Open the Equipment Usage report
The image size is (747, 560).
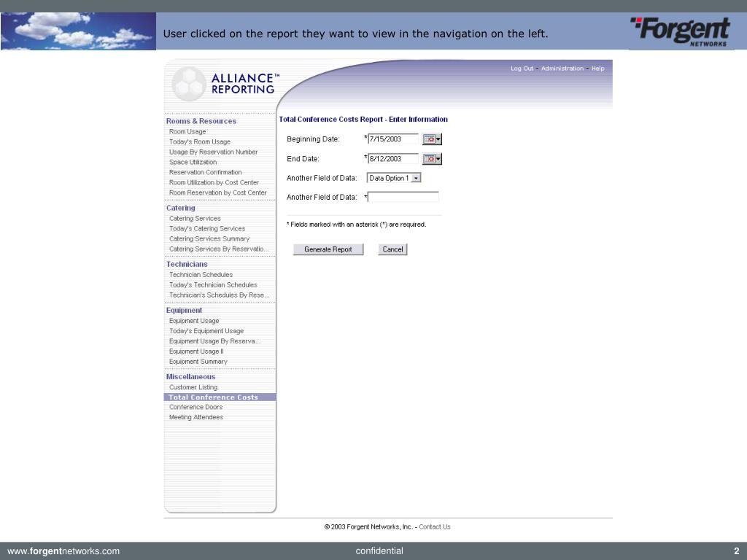[x=194, y=321]
